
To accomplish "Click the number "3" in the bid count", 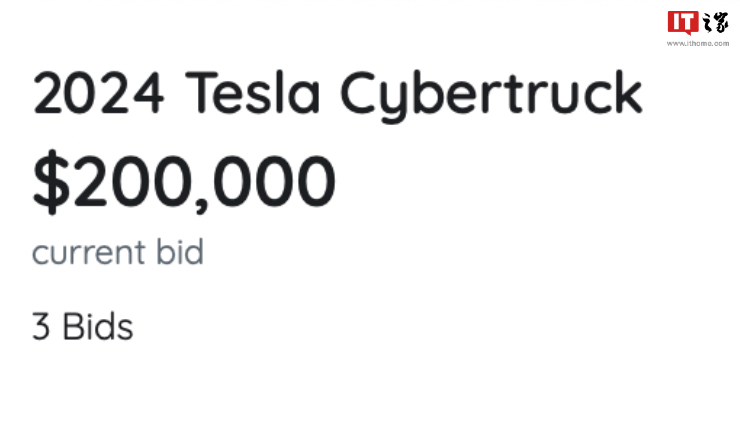I will [x=41, y=327].
